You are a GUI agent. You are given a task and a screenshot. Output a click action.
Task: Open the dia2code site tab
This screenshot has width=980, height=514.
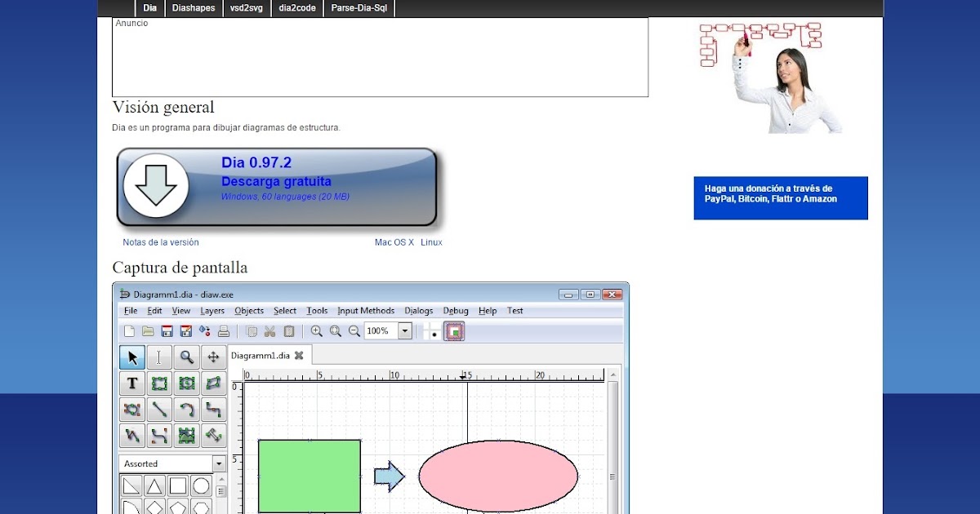pyautogui.click(x=297, y=8)
